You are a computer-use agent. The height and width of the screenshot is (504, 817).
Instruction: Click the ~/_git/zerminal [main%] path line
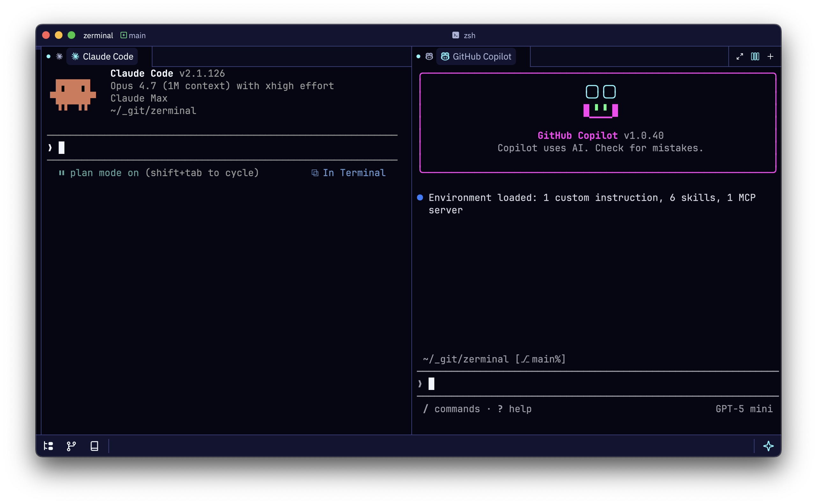[494, 359]
